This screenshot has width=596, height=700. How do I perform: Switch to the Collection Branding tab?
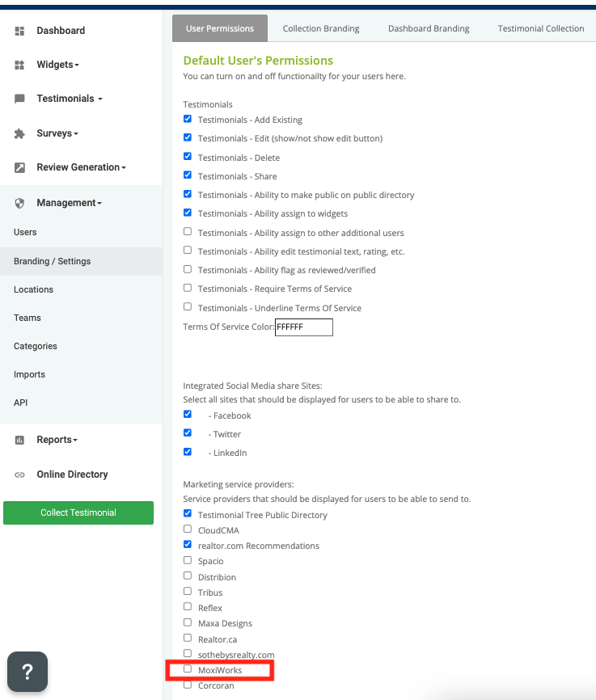coord(321,28)
